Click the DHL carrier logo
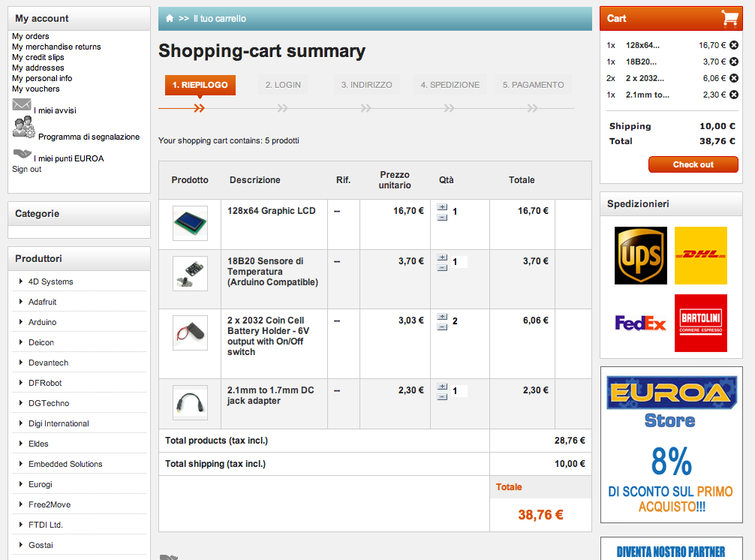 (x=700, y=255)
